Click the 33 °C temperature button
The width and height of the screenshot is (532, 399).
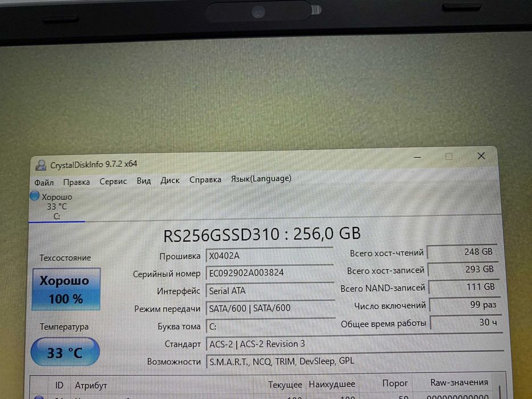click(65, 352)
